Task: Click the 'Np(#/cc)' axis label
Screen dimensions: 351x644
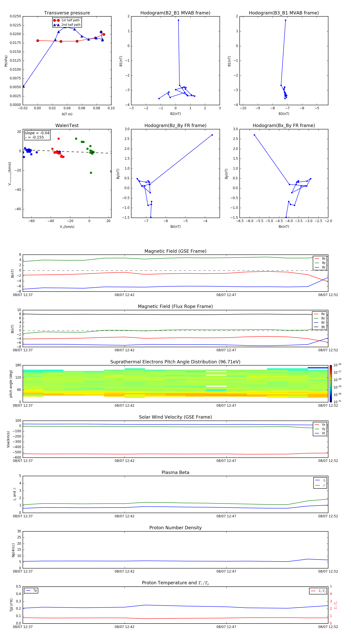Action: (13, 550)
